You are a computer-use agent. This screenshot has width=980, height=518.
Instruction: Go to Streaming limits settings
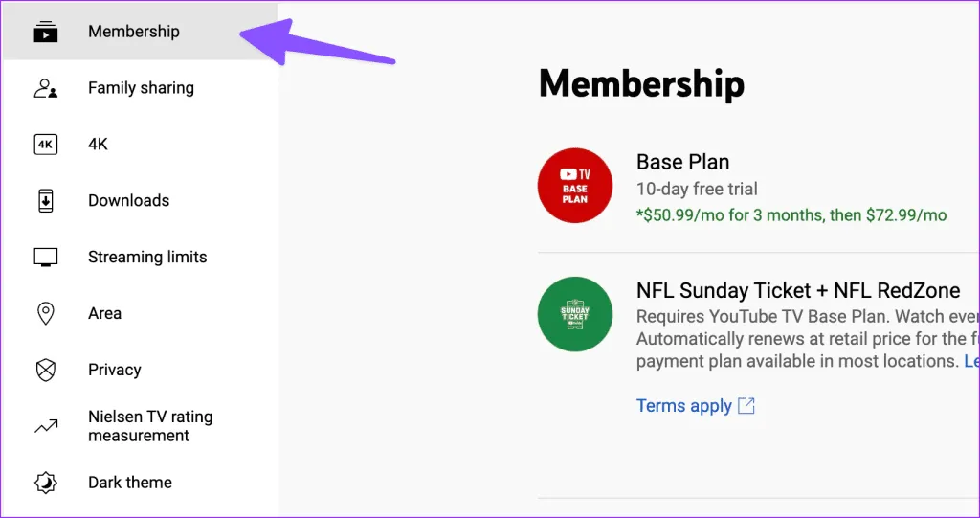147,258
